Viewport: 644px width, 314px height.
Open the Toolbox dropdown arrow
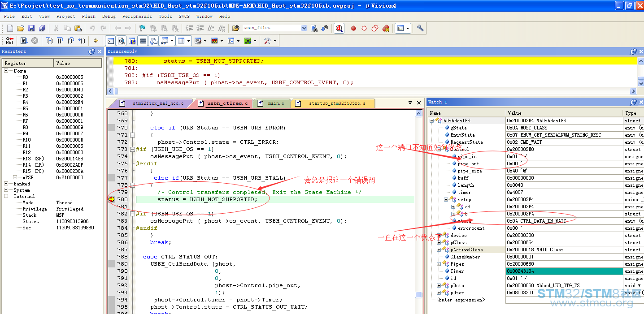[x=275, y=41]
